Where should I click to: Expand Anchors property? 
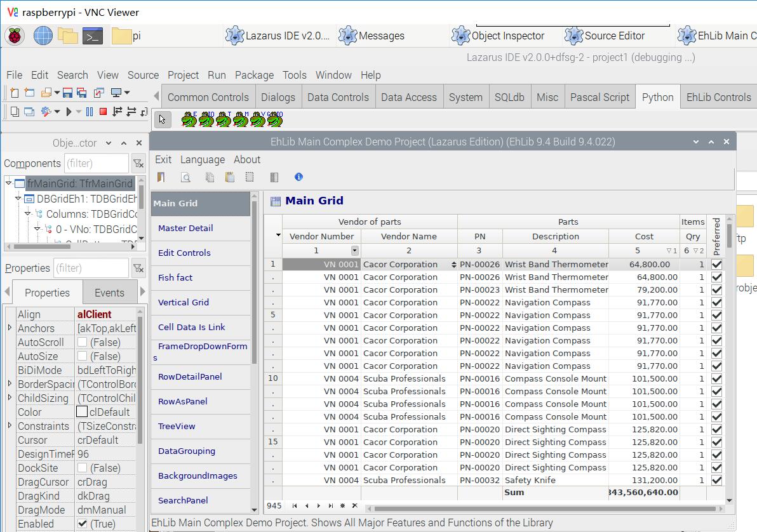pos(10,328)
